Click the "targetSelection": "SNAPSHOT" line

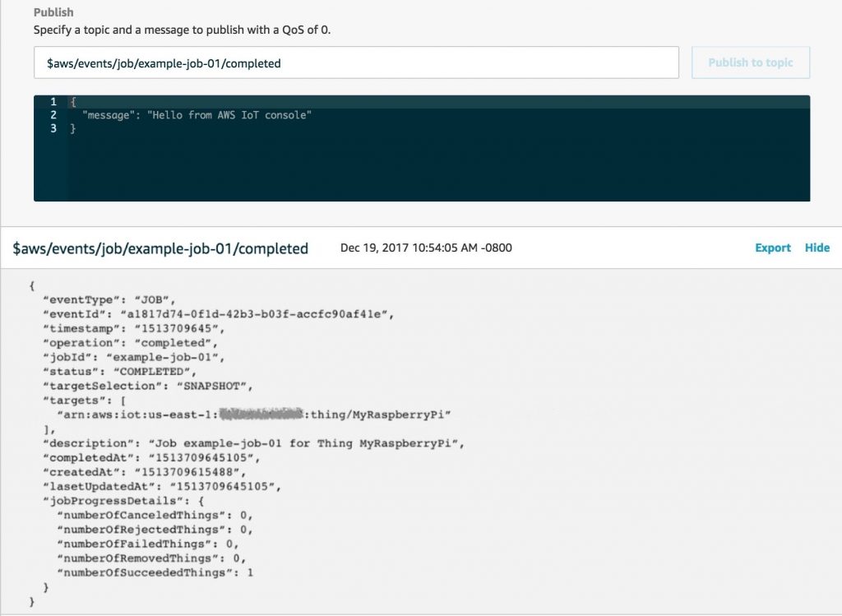(x=148, y=387)
